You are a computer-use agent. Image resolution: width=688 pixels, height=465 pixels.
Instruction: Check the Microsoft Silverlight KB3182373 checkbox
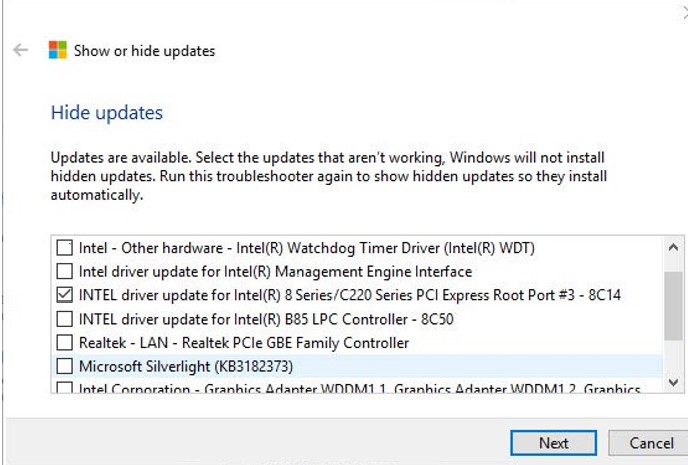[x=65, y=366]
